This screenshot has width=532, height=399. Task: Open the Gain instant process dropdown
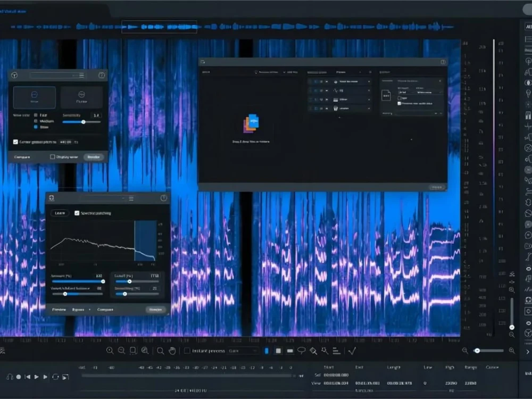pyautogui.click(x=243, y=351)
